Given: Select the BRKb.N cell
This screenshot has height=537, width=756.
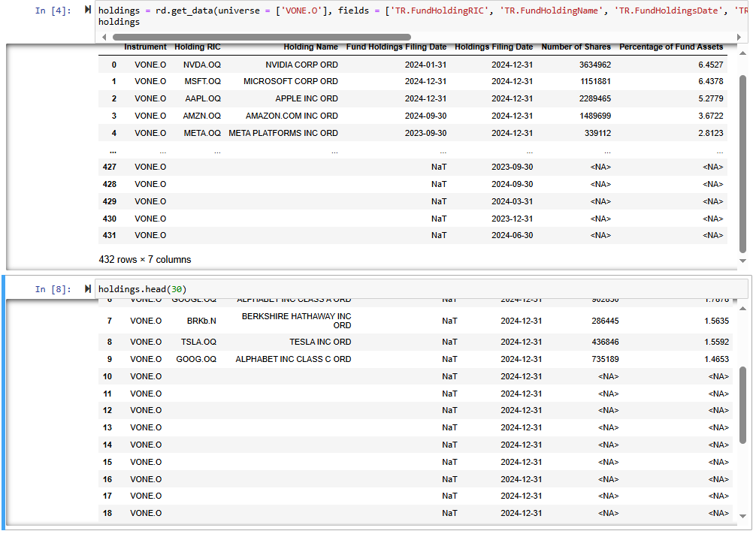Looking at the screenshot, I should coord(201,321).
